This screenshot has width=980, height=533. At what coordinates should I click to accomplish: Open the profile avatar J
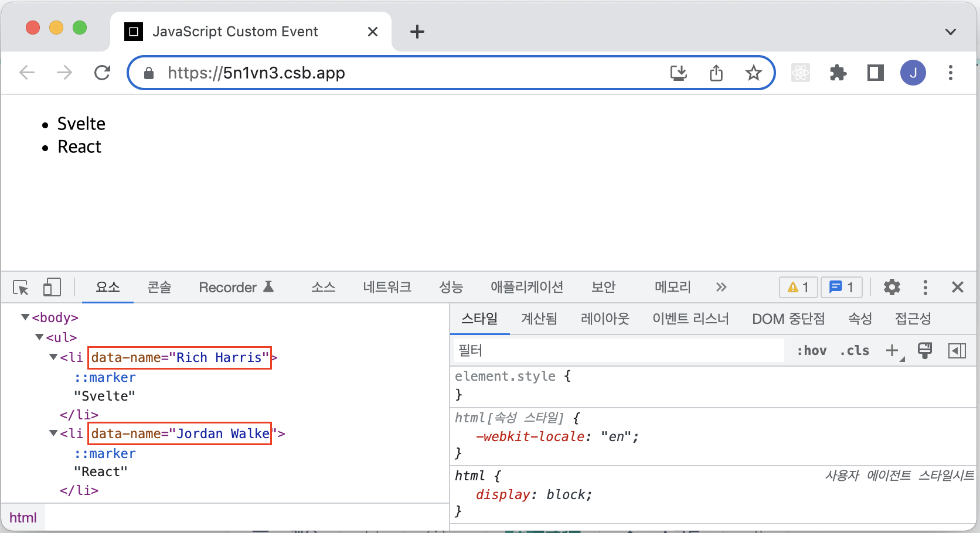[x=913, y=73]
